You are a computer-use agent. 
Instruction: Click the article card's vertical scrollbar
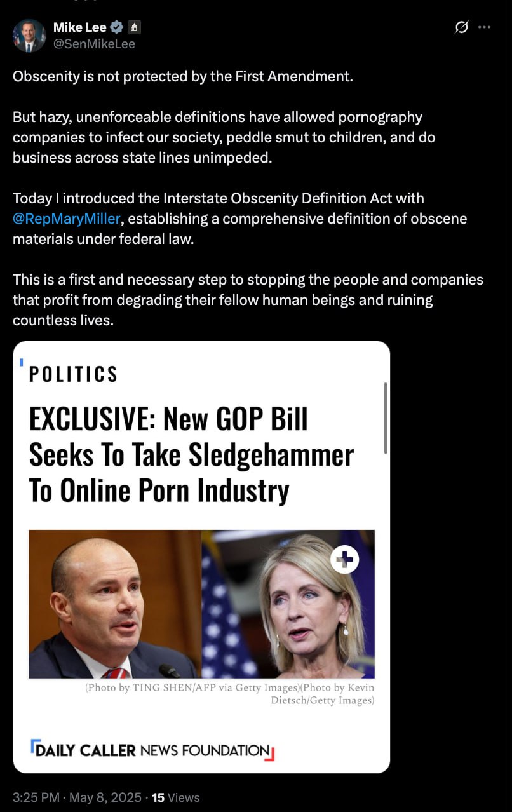point(386,418)
